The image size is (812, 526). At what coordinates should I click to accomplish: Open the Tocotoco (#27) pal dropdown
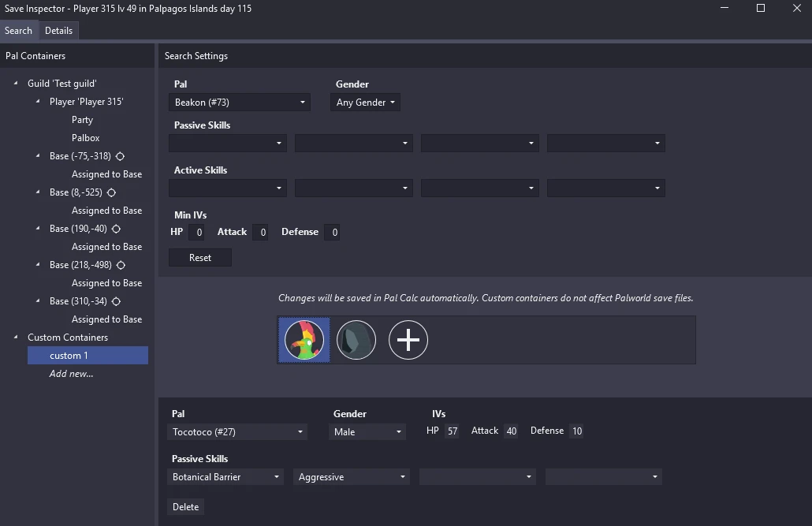(237, 431)
